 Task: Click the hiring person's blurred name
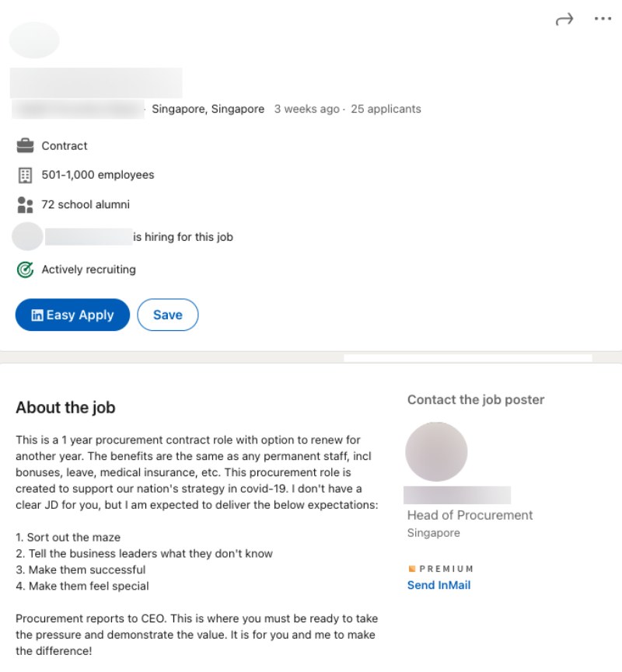(88, 237)
